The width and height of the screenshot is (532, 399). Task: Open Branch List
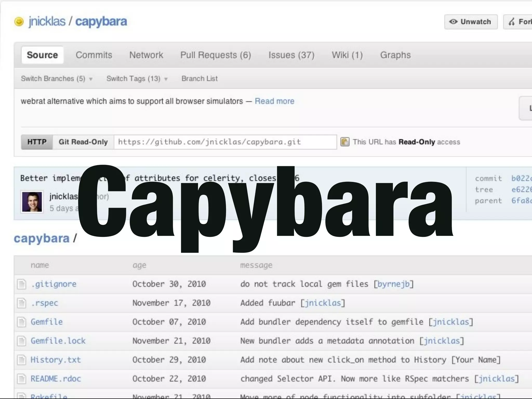pos(199,78)
